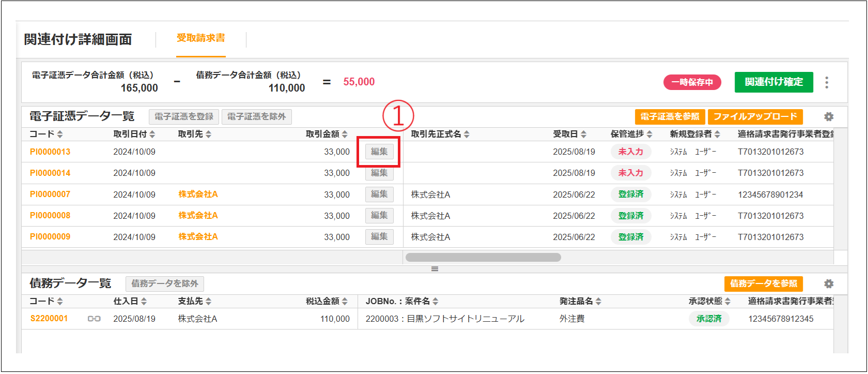The image size is (868, 374).
Task: Click the 債務データを参照 button
Action: coord(763,283)
